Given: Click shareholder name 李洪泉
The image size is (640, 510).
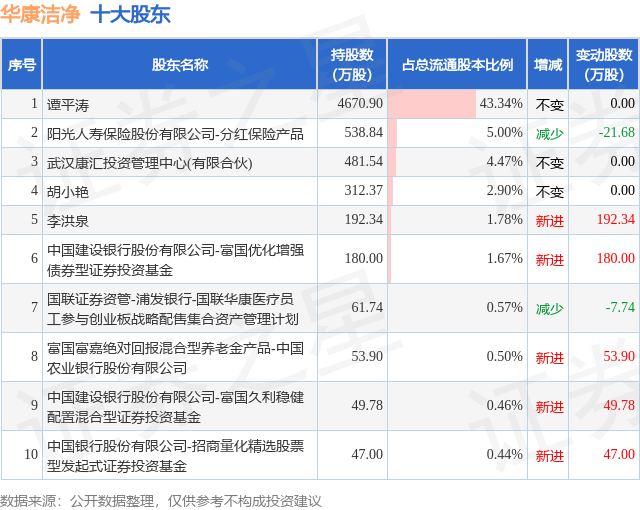Looking at the screenshot, I should coord(68,221).
